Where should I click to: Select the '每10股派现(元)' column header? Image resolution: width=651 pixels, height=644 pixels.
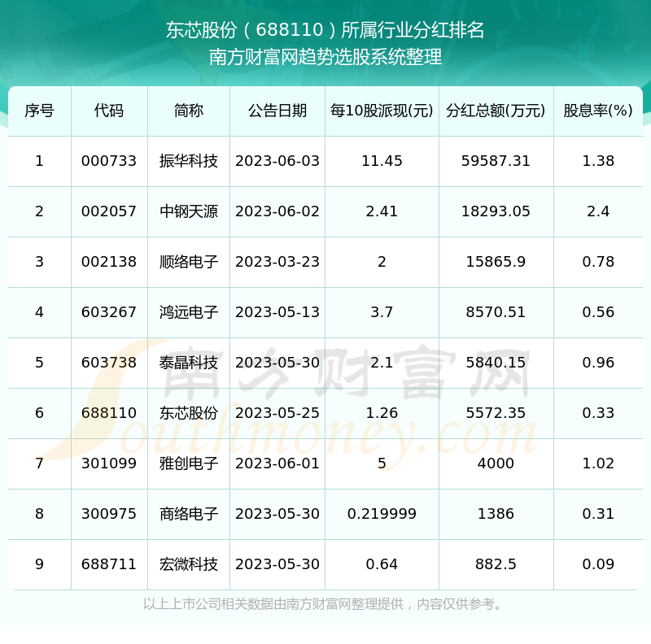(382, 111)
